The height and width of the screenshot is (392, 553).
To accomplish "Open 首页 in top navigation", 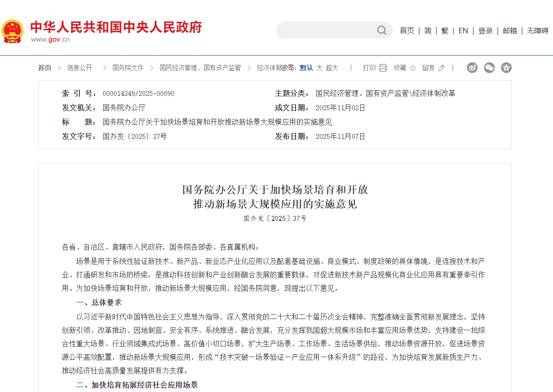I will tap(407, 30).
